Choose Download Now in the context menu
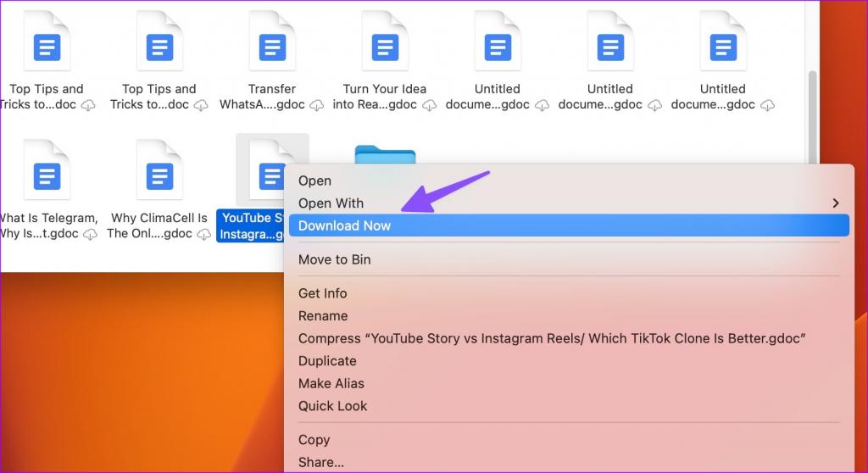This screenshot has width=868, height=473. coord(569,225)
